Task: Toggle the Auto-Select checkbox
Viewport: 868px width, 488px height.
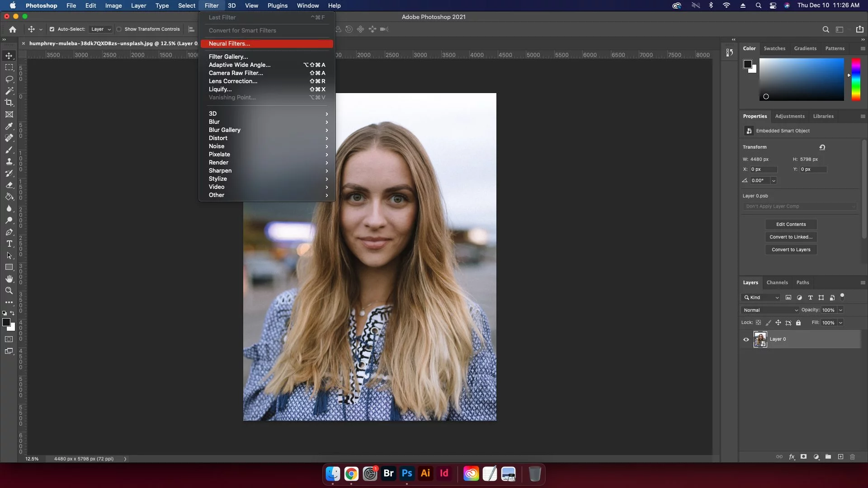Action: click(52, 29)
